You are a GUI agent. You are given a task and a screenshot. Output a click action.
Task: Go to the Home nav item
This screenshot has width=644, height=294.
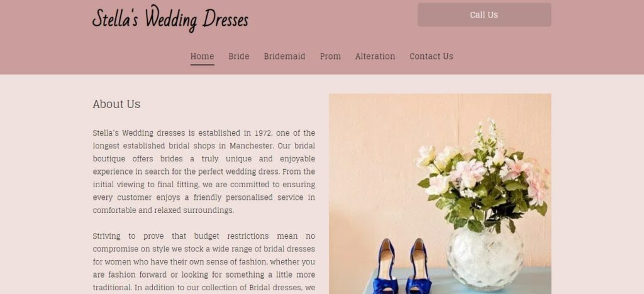(x=202, y=56)
